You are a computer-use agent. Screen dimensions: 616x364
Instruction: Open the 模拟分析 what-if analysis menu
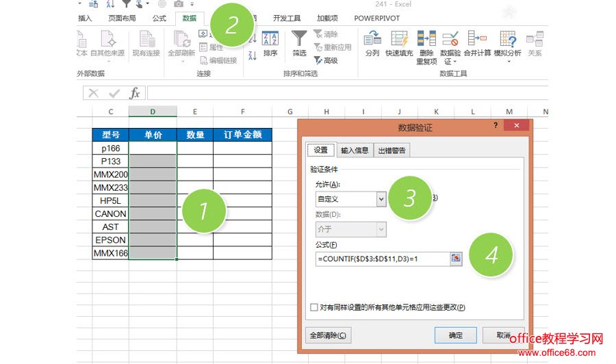click(x=508, y=47)
